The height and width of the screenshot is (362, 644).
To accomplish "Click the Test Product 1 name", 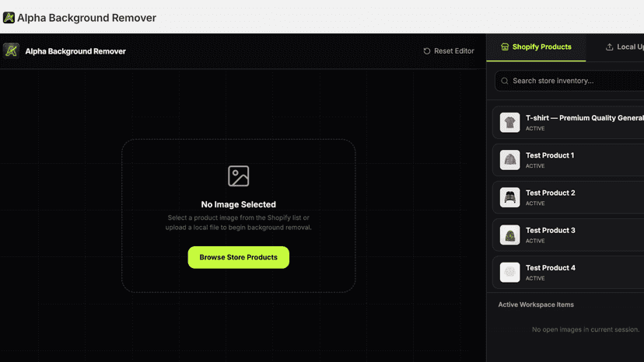I will 550,155.
